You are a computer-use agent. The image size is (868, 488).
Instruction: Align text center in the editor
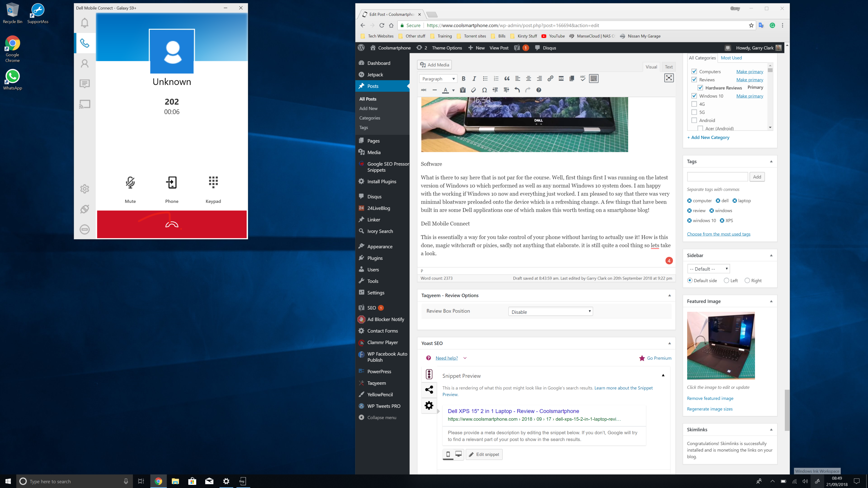tap(528, 79)
